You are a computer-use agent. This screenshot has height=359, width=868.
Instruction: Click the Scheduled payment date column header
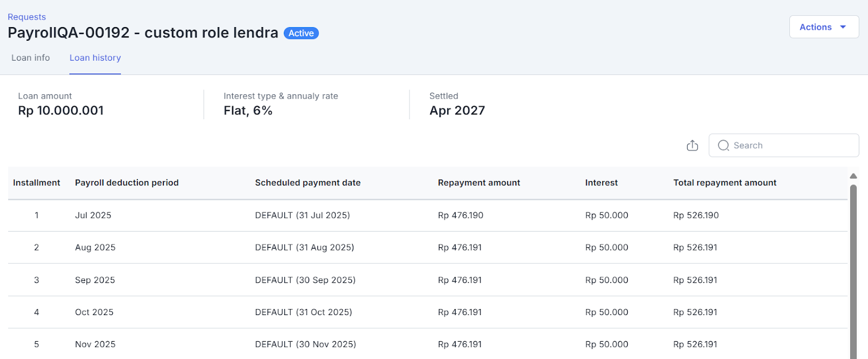click(x=308, y=183)
